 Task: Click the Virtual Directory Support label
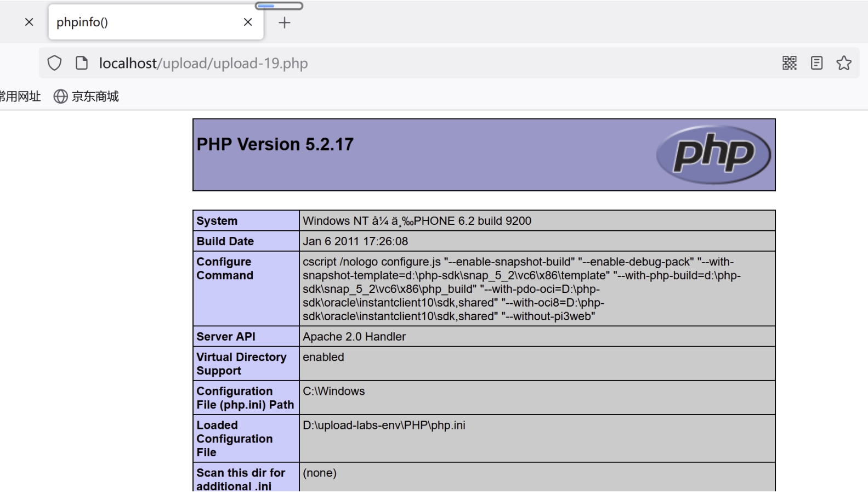[x=241, y=364]
